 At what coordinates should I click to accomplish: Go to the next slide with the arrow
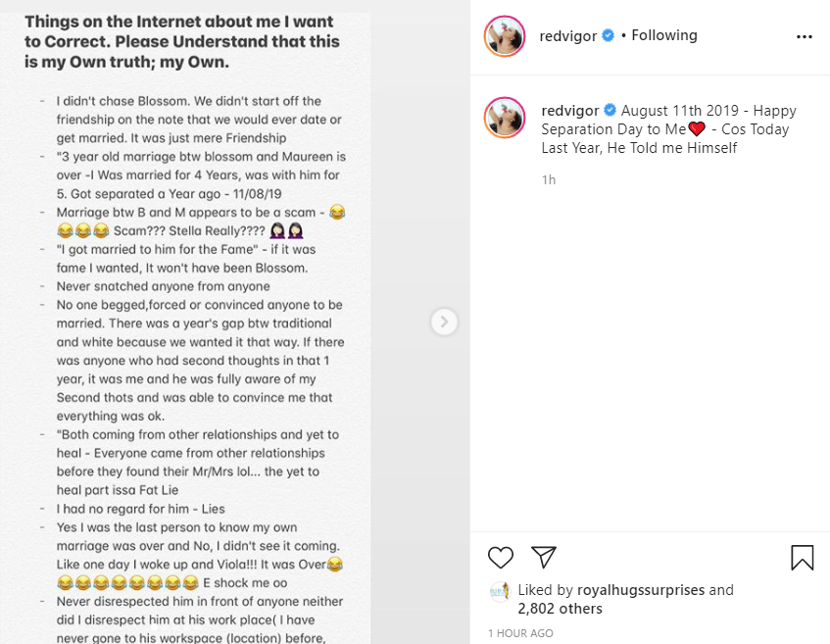click(x=444, y=322)
